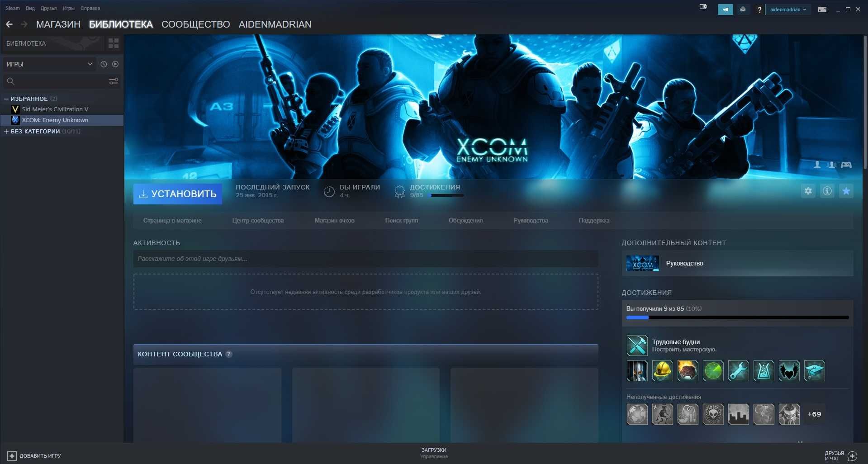Open community content help question mark
Viewport: 868px width, 464px height.
pyautogui.click(x=229, y=354)
